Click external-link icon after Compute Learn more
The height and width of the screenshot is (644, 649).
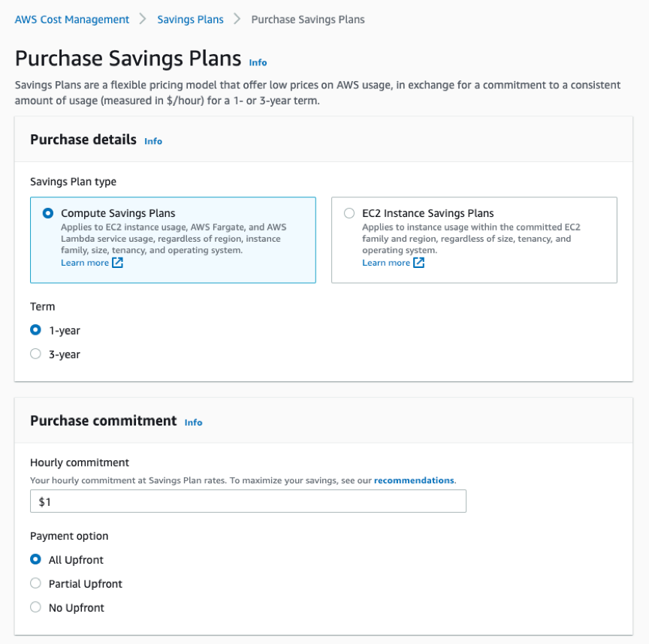[x=117, y=263]
